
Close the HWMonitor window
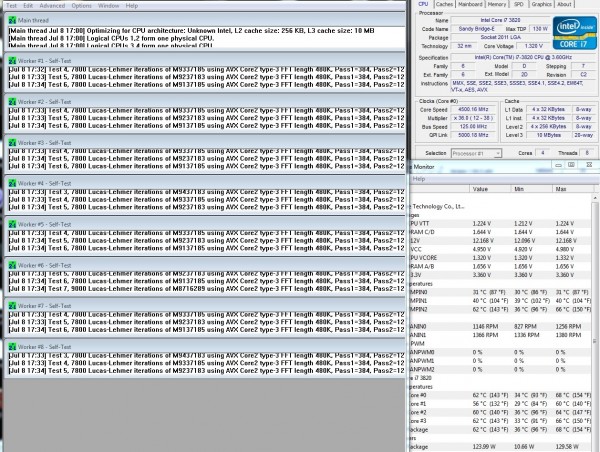point(589,165)
